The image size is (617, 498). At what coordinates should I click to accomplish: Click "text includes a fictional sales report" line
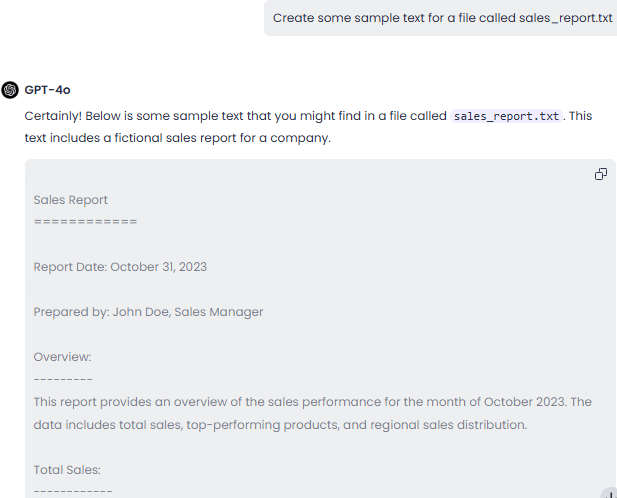tap(177, 138)
